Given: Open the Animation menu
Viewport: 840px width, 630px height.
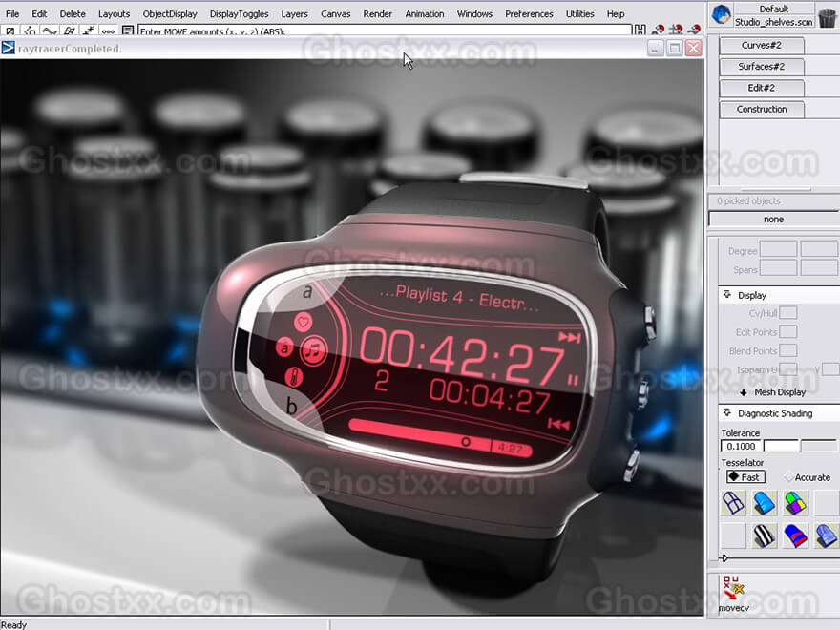Looking at the screenshot, I should [424, 14].
